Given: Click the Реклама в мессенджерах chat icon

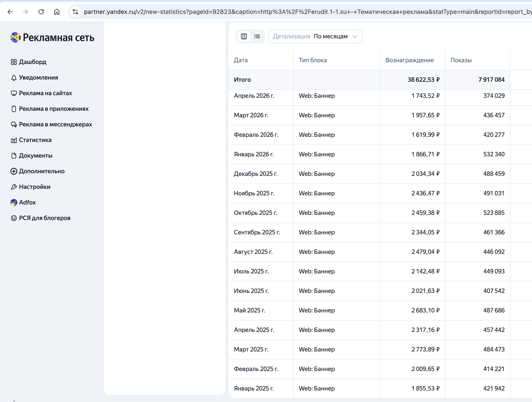Looking at the screenshot, I should click(14, 124).
